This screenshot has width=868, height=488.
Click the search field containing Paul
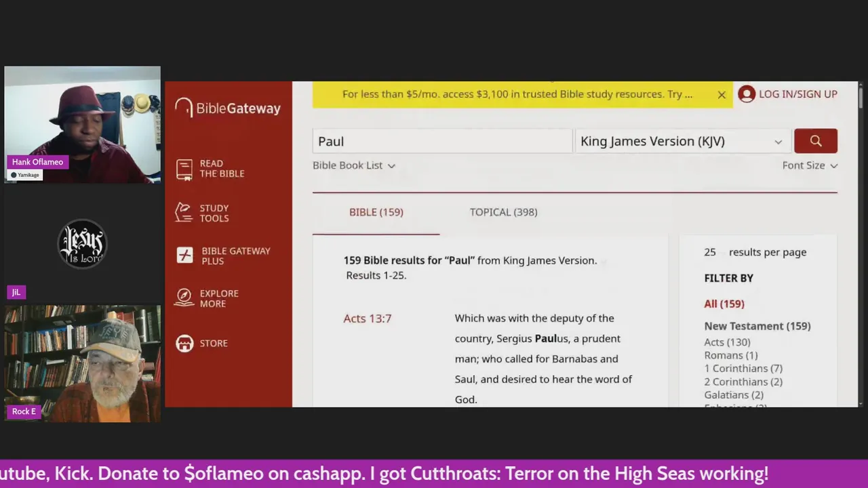pyautogui.click(x=442, y=141)
